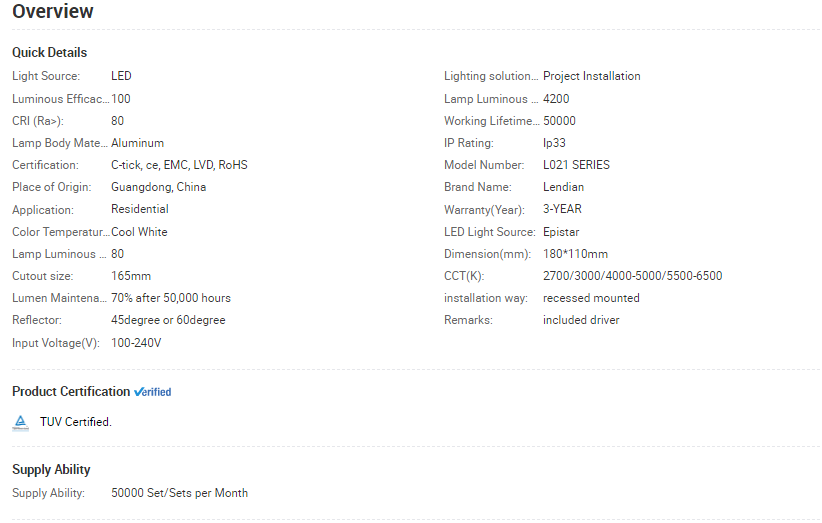Expand truncated Color Temperature label
Image resolution: width=822 pixels, height=523 pixels.
click(x=60, y=232)
